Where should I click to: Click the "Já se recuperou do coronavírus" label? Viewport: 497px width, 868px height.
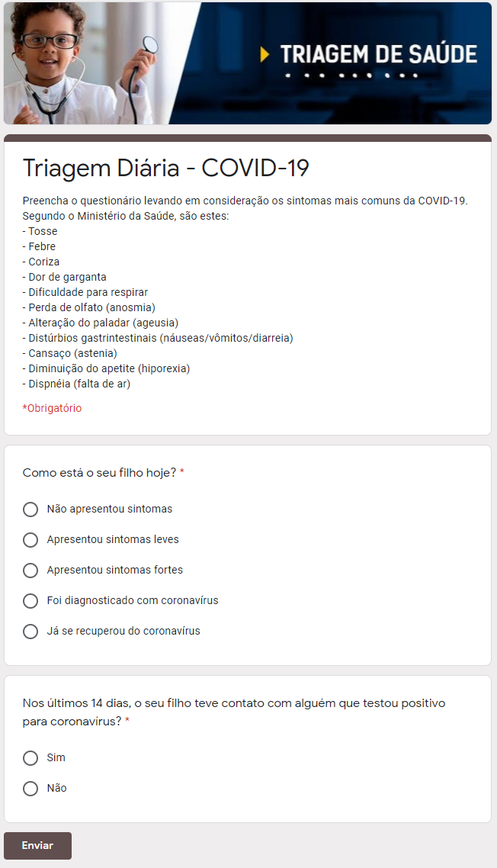(123, 631)
